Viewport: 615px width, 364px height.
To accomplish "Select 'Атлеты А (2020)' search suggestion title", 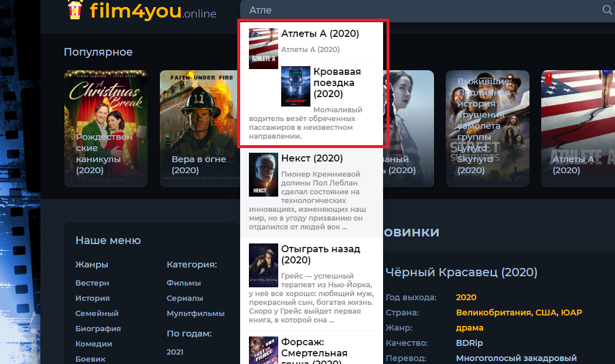I will (320, 34).
